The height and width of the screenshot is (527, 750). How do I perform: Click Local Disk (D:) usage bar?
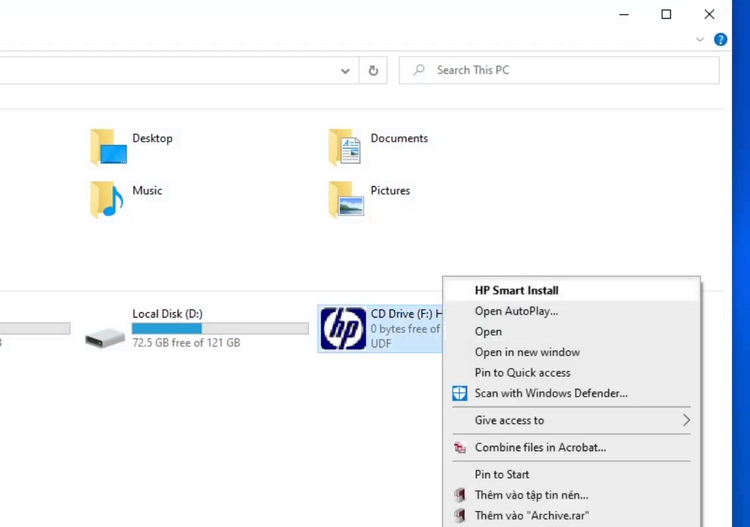[220, 328]
